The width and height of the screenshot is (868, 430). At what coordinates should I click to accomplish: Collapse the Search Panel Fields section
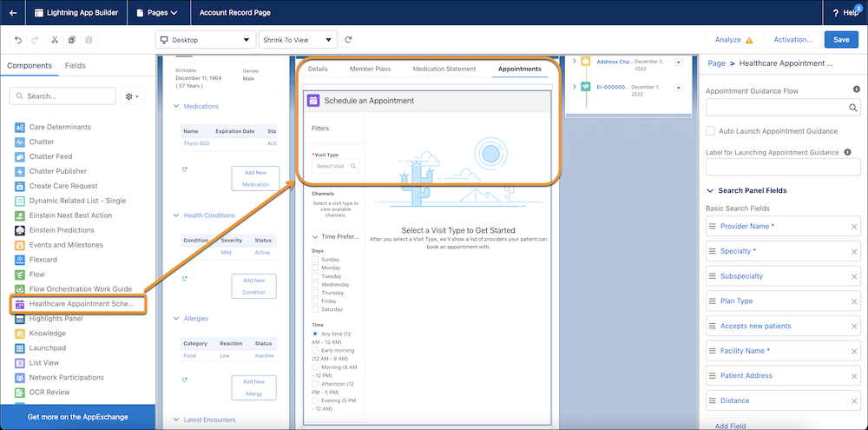click(x=710, y=190)
